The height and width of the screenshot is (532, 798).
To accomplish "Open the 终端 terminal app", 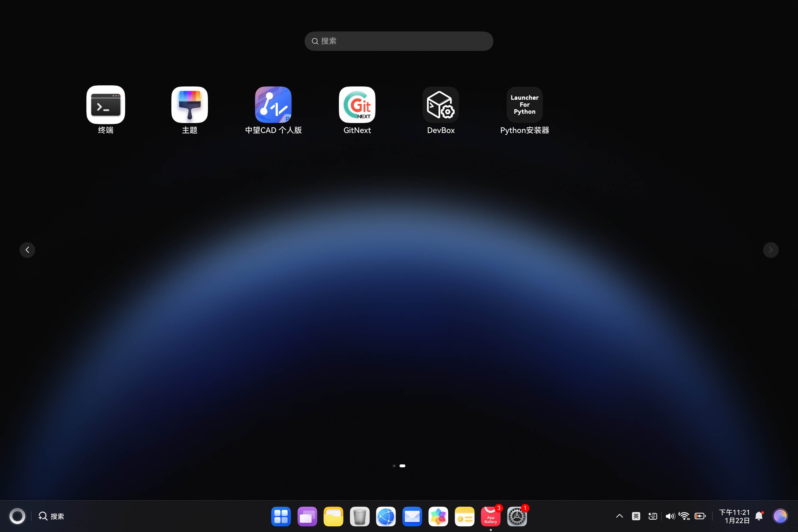I will click(106, 105).
